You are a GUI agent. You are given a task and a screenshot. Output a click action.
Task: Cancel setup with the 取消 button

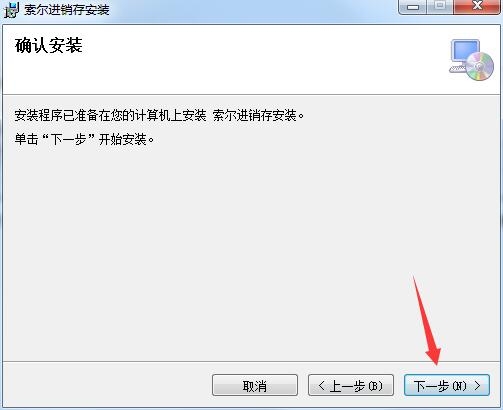[x=255, y=385]
